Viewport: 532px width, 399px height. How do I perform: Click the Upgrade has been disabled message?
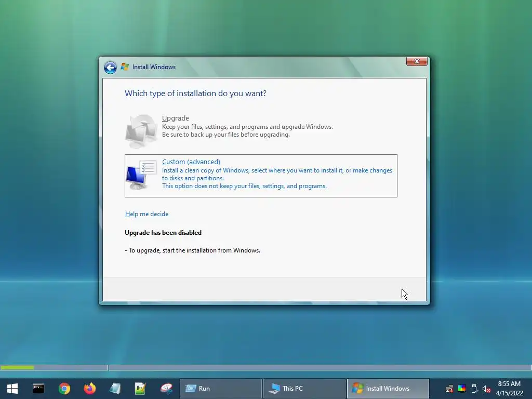(x=163, y=233)
